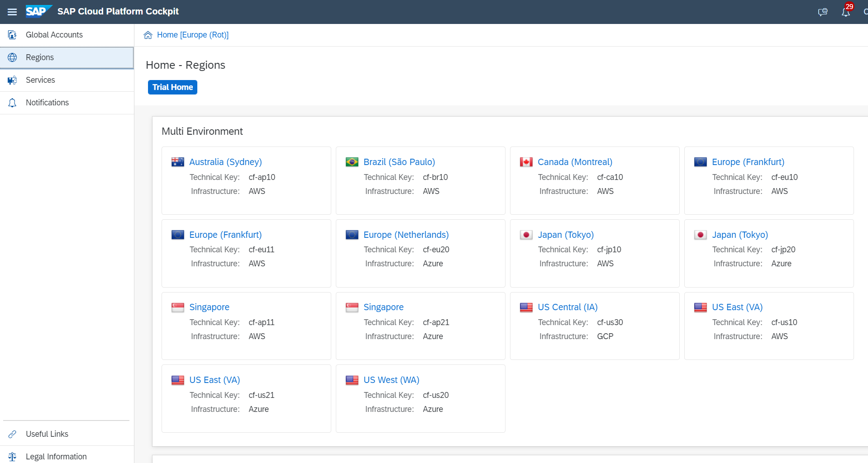Viewport: 868px width, 463px height.
Task: Open the Australia (Sydney) region link
Action: pyautogui.click(x=225, y=162)
